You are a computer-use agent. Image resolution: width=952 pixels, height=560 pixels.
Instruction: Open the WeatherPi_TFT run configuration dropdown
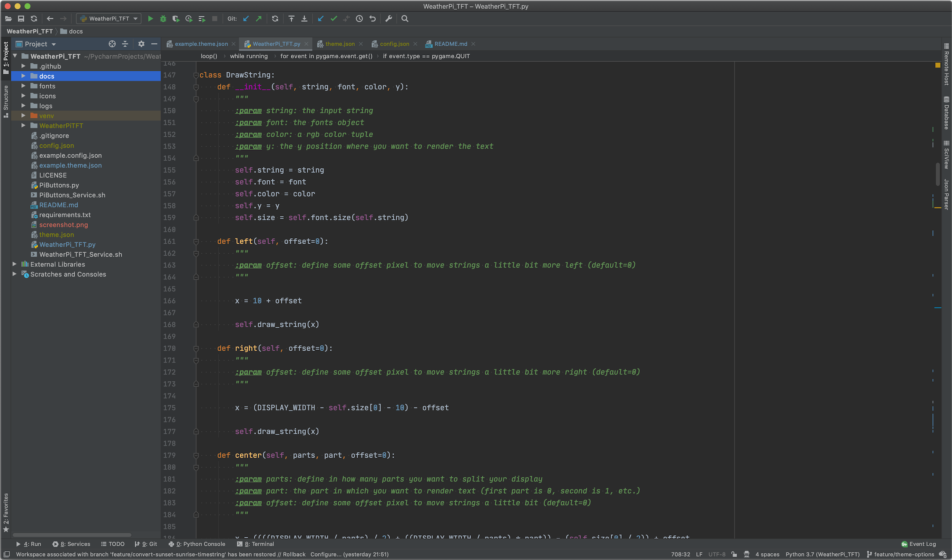tap(109, 18)
